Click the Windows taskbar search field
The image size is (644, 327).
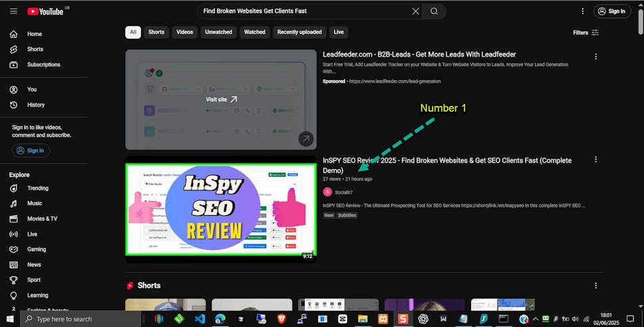[80, 319]
